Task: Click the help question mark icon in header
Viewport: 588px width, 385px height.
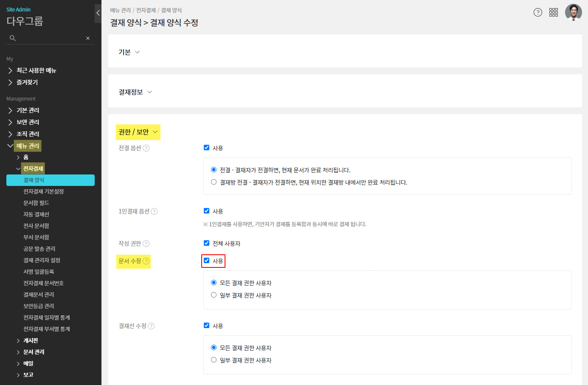Action: click(537, 12)
